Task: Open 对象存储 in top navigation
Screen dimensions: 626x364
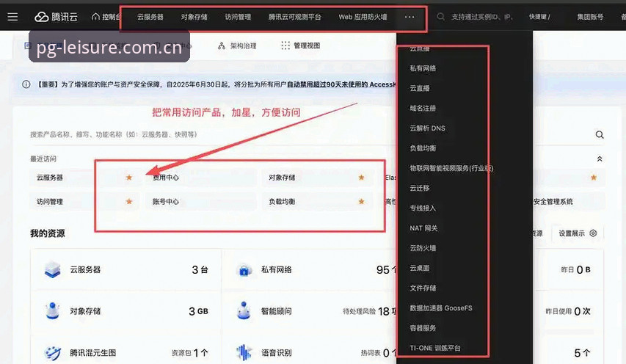Action: click(x=194, y=17)
